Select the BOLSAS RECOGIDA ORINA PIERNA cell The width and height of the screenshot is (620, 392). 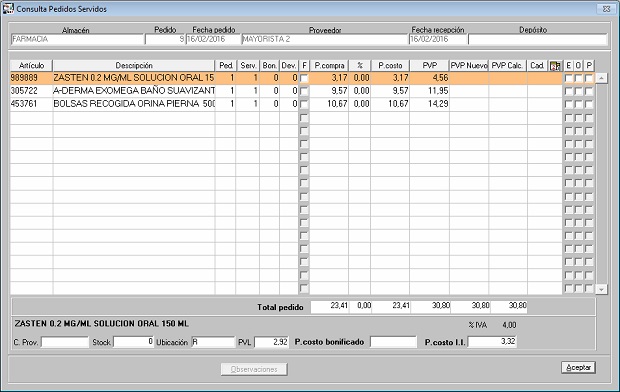pyautogui.click(x=134, y=104)
